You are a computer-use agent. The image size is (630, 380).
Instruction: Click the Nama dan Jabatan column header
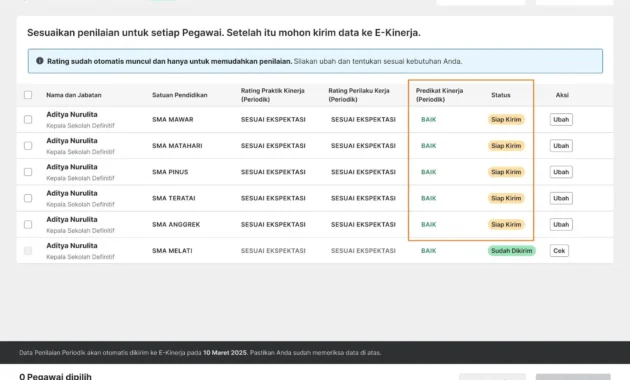coord(74,95)
